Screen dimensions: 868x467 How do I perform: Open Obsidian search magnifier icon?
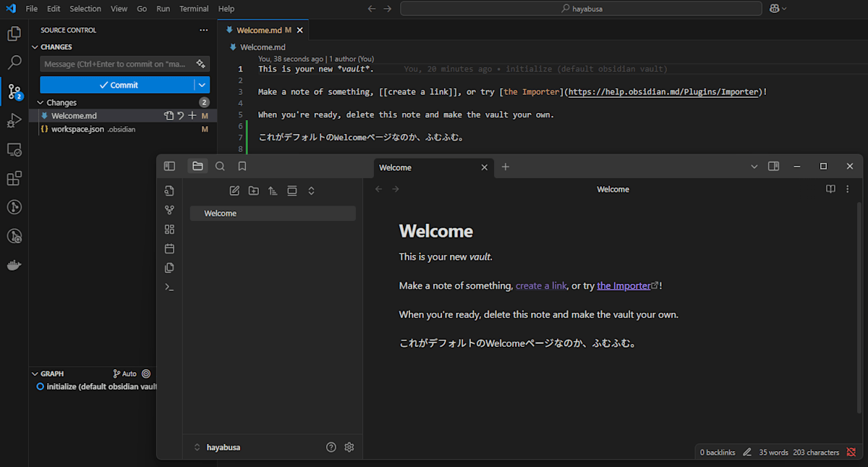tap(220, 167)
